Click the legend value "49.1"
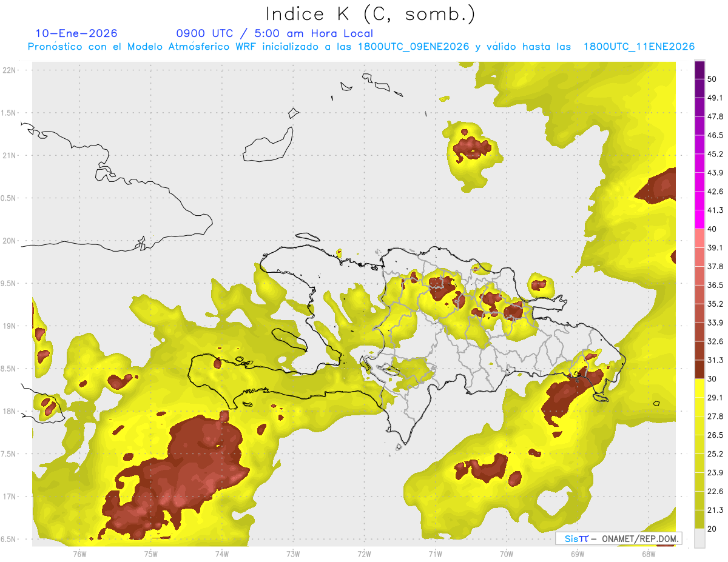The height and width of the screenshot is (562, 728). 715,98
